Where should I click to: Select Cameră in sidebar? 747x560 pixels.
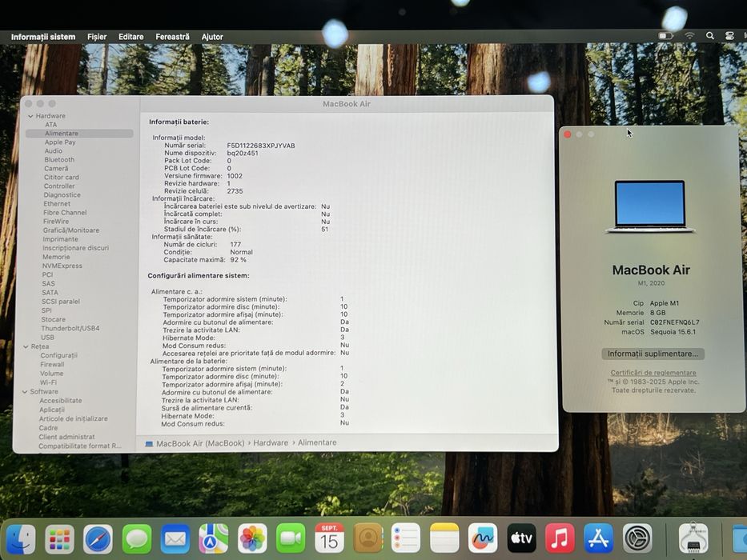tap(56, 169)
